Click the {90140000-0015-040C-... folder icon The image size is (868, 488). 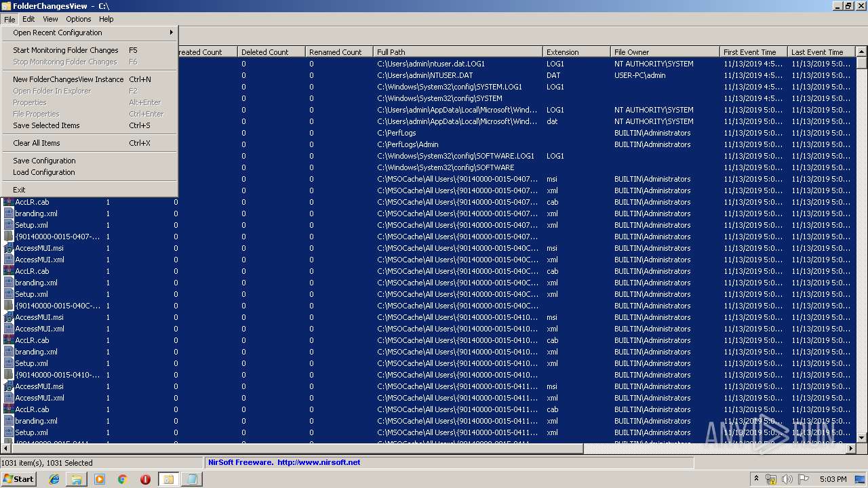(8, 306)
